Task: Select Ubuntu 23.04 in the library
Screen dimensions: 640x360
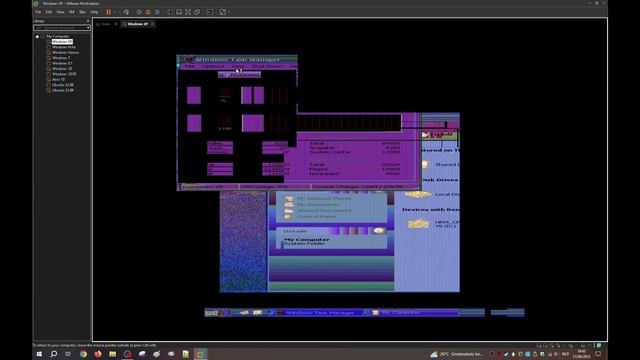Action: (63, 90)
